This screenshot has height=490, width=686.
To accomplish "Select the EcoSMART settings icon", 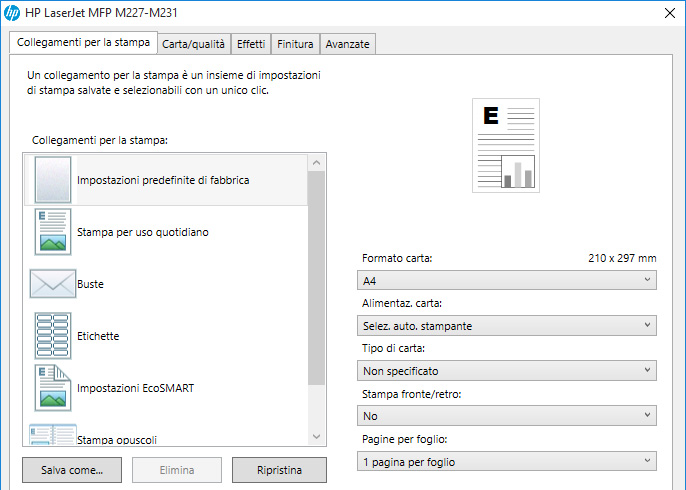I will (x=52, y=388).
